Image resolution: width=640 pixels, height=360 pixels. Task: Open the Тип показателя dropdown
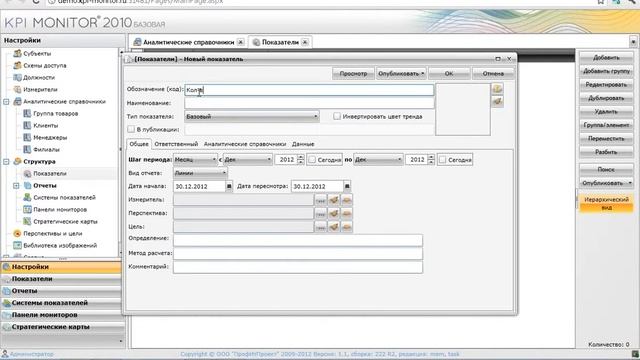(252, 117)
